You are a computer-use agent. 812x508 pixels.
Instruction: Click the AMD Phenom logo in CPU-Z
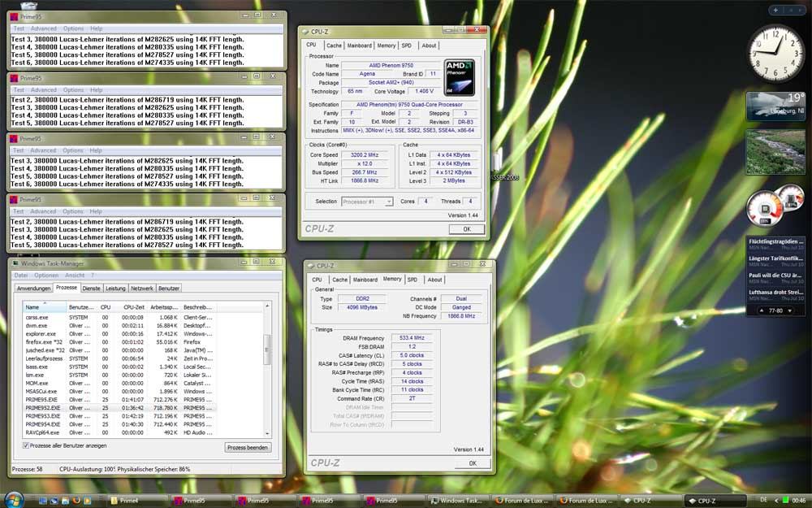click(x=460, y=77)
